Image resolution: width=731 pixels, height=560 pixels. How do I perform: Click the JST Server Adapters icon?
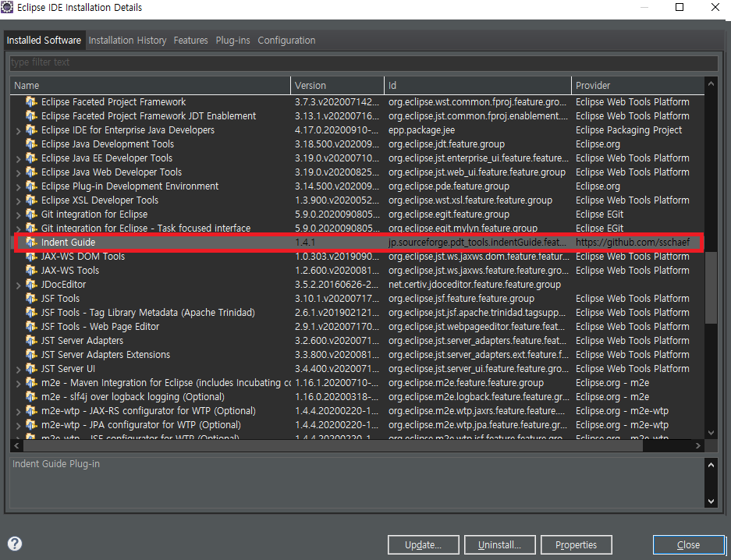tap(31, 341)
